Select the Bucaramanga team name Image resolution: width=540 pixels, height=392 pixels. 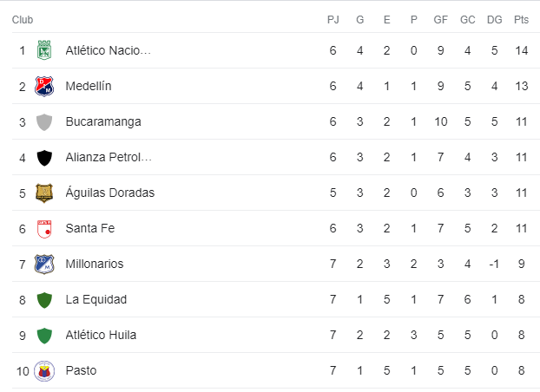[x=103, y=121]
